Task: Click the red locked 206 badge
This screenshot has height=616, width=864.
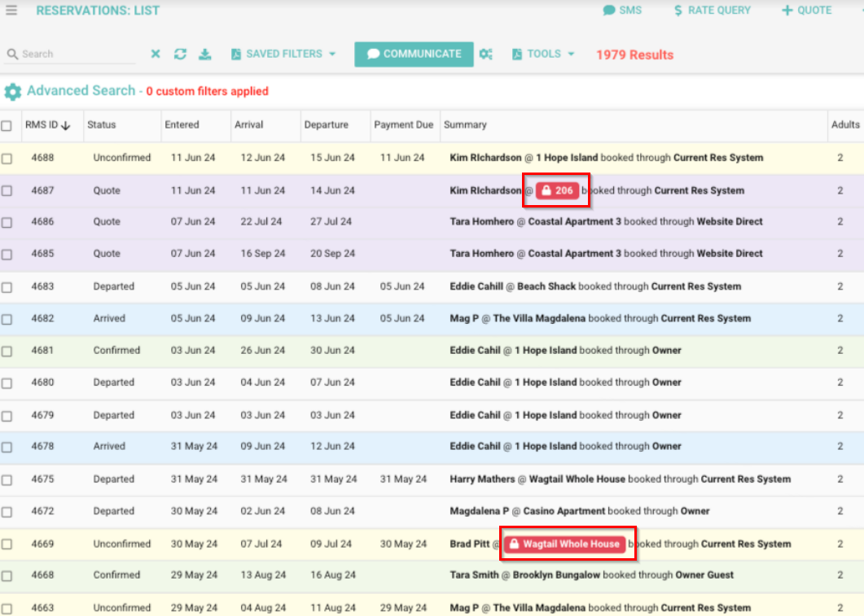Action: click(x=557, y=190)
